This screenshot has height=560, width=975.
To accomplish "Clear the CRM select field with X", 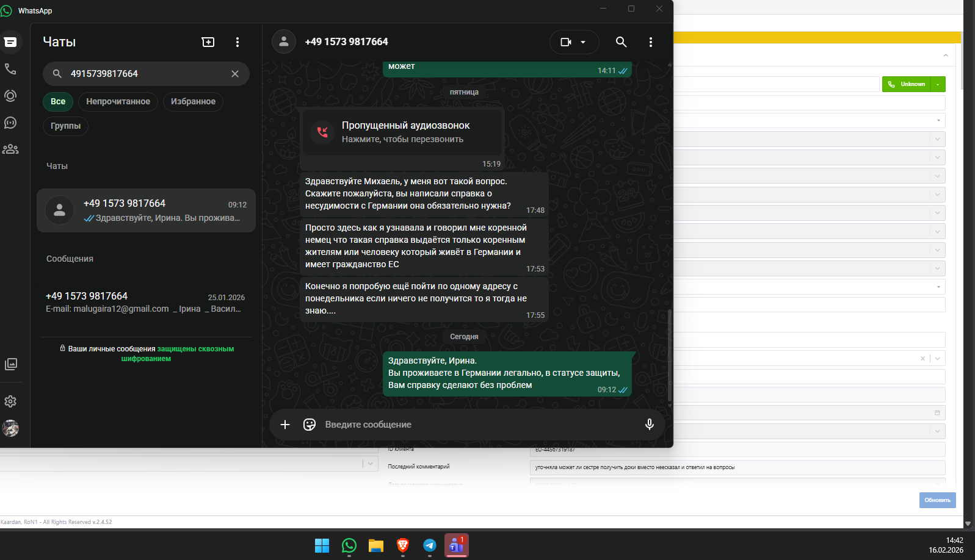I will (922, 359).
